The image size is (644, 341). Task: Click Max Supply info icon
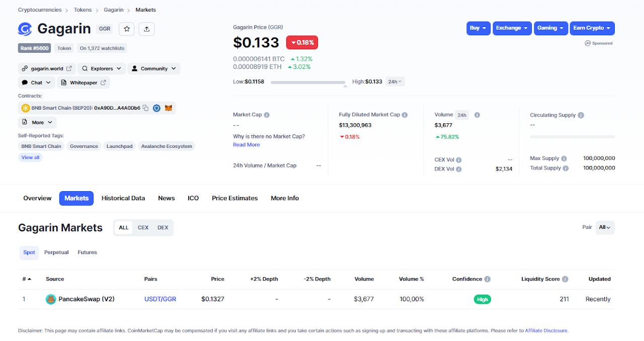pyautogui.click(x=564, y=158)
